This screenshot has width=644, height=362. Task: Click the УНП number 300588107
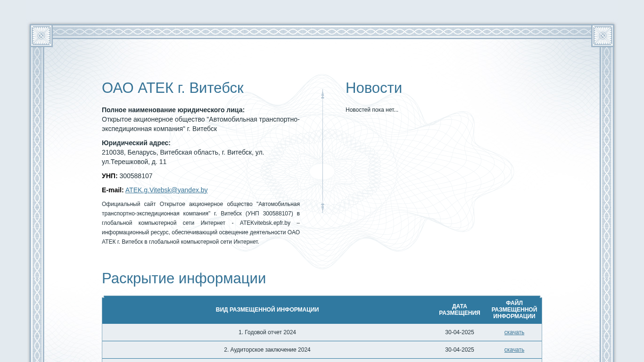coord(136,176)
